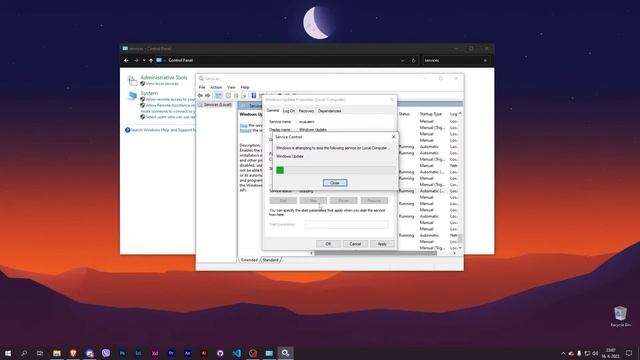Select Services (Local) tree node
Image resolution: width=640 pixels, height=360 pixels.
pyautogui.click(x=217, y=104)
